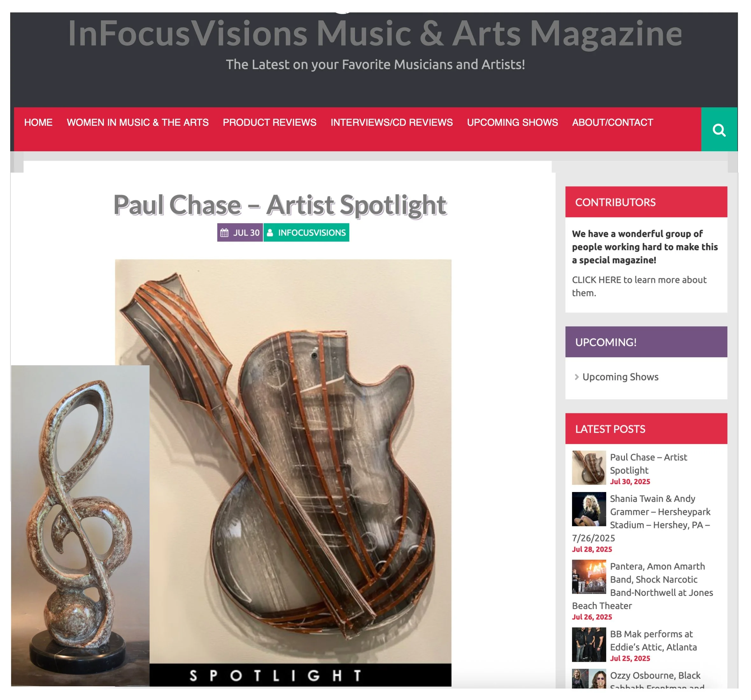
Task: Click the magnifying glass search icon
Action: (719, 130)
